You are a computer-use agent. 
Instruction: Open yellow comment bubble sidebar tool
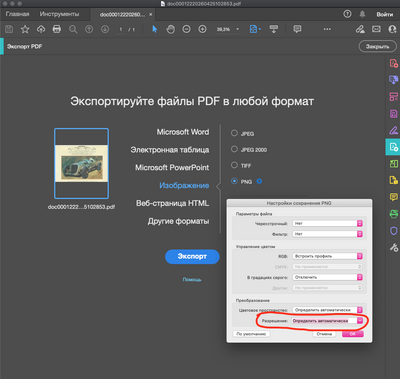click(x=394, y=197)
